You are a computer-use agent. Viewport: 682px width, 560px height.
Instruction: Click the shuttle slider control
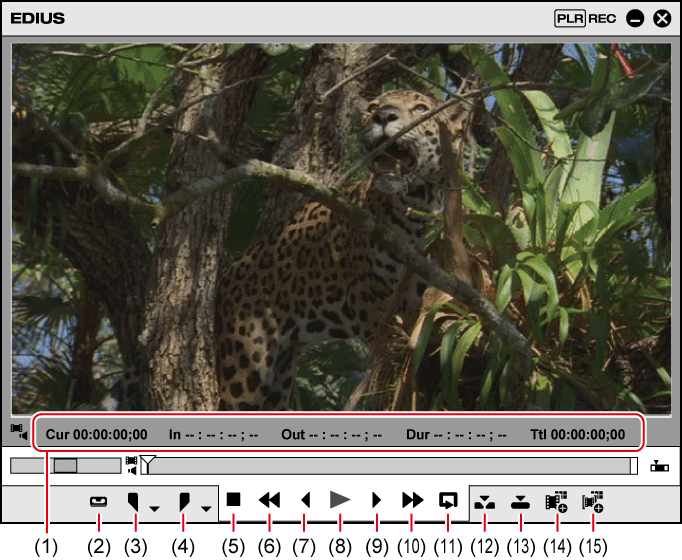(65, 465)
